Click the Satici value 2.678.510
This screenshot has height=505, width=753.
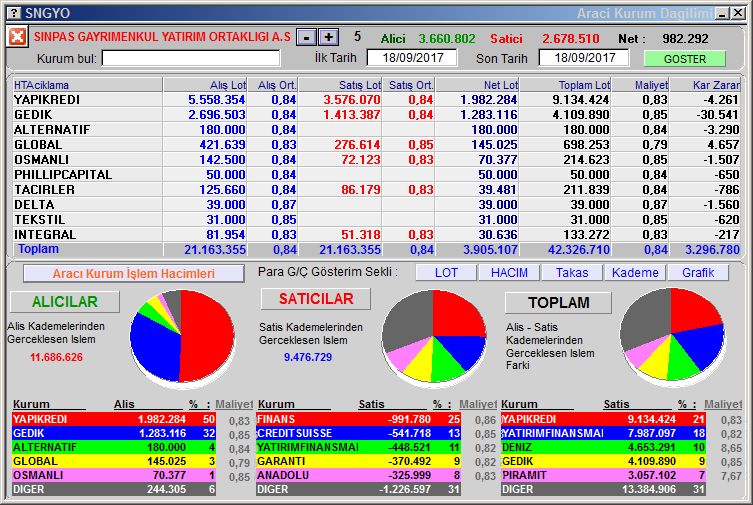[571, 38]
